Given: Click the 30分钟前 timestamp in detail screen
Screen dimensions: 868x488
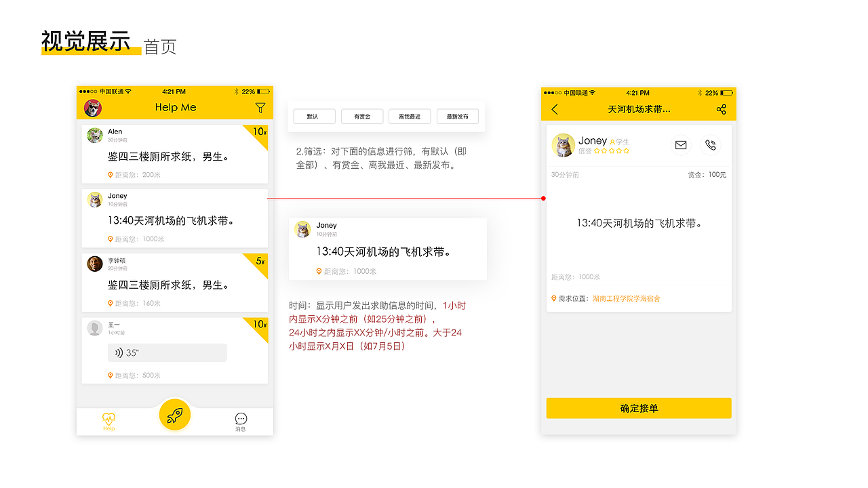Looking at the screenshot, I should [565, 175].
